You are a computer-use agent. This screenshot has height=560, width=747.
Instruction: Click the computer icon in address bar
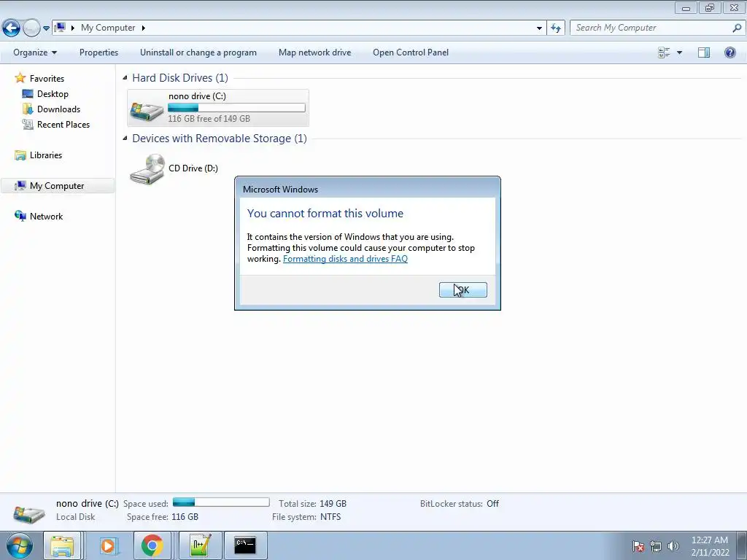(x=60, y=28)
